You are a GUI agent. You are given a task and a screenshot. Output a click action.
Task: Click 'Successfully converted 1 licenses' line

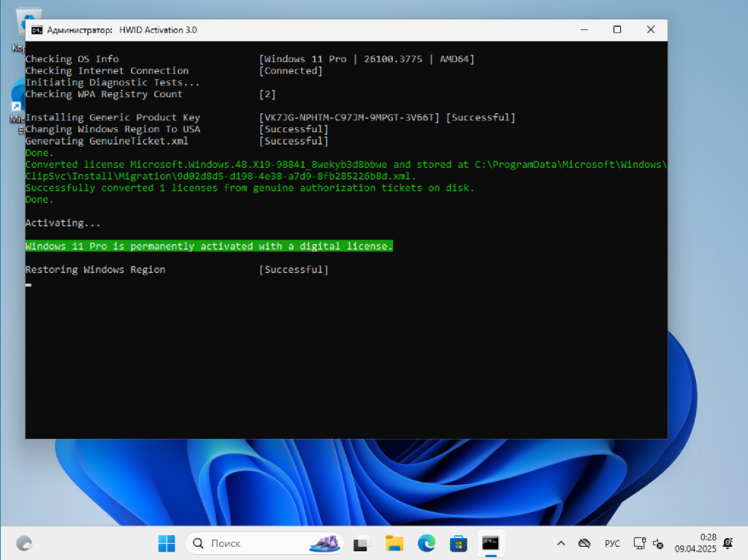pyautogui.click(x=250, y=188)
